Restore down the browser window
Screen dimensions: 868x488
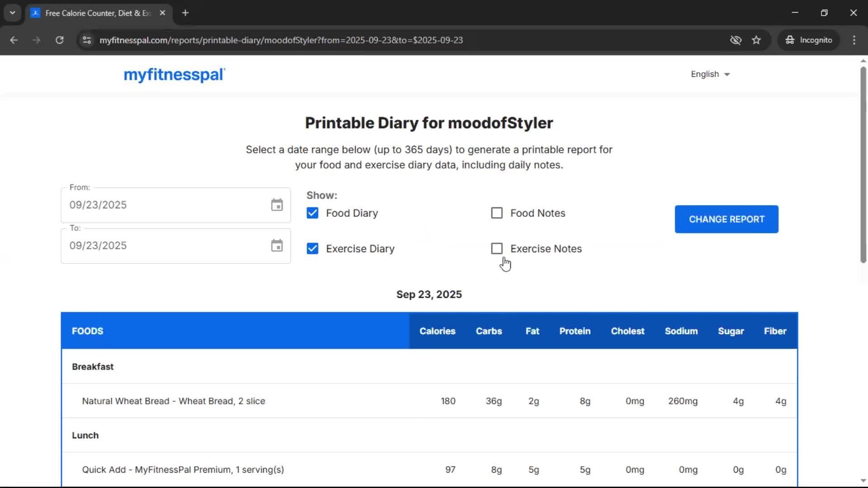pyautogui.click(x=824, y=13)
